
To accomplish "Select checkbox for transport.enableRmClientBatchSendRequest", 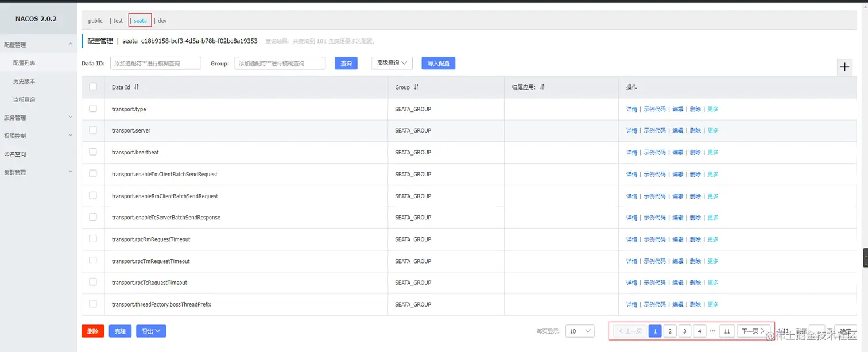I will 93,195.
